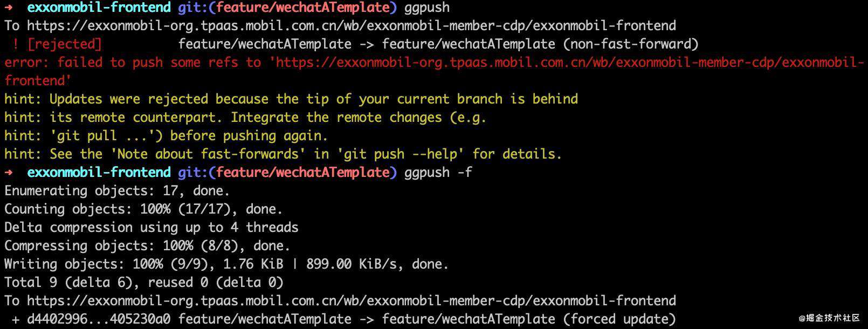Click the 'ggpush -f' command text
Viewport: 868px width, 329px height.
(x=438, y=173)
